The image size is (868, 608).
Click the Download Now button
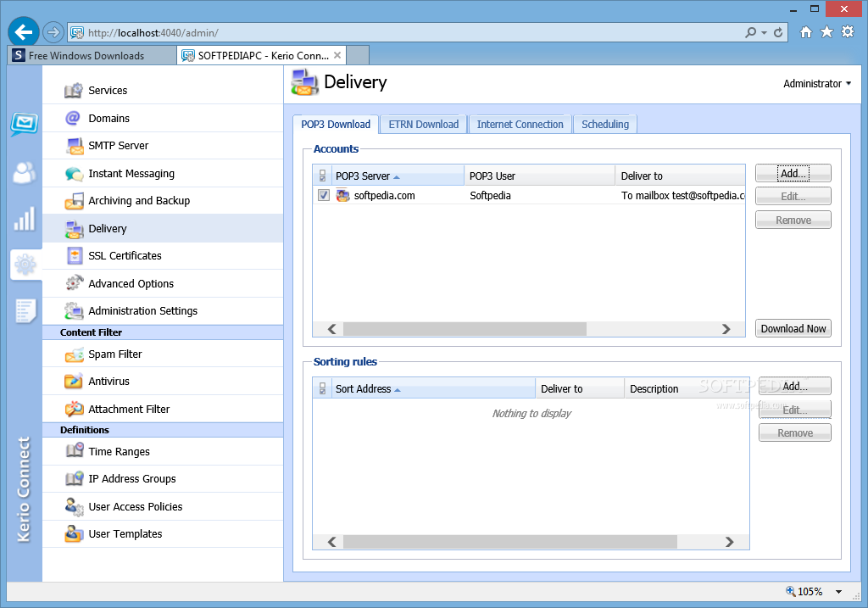tap(793, 328)
